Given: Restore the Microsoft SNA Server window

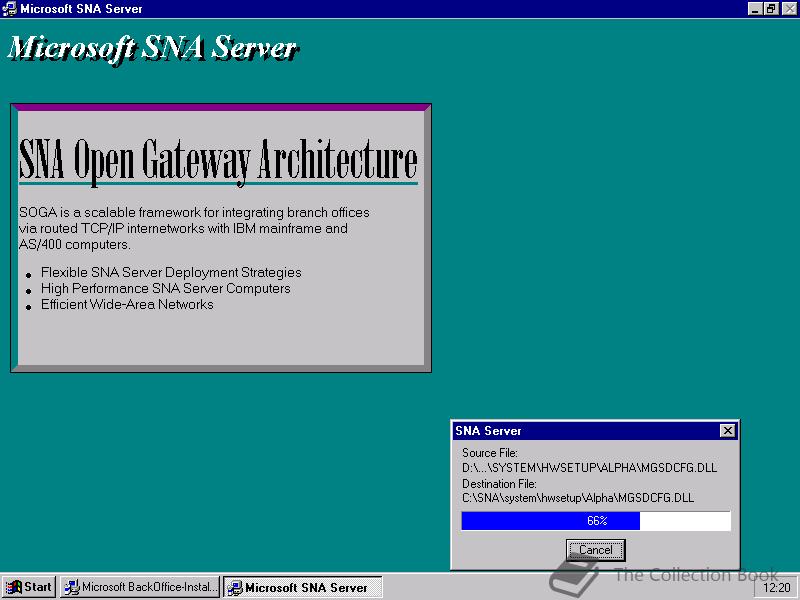Looking at the screenshot, I should (x=771, y=9).
